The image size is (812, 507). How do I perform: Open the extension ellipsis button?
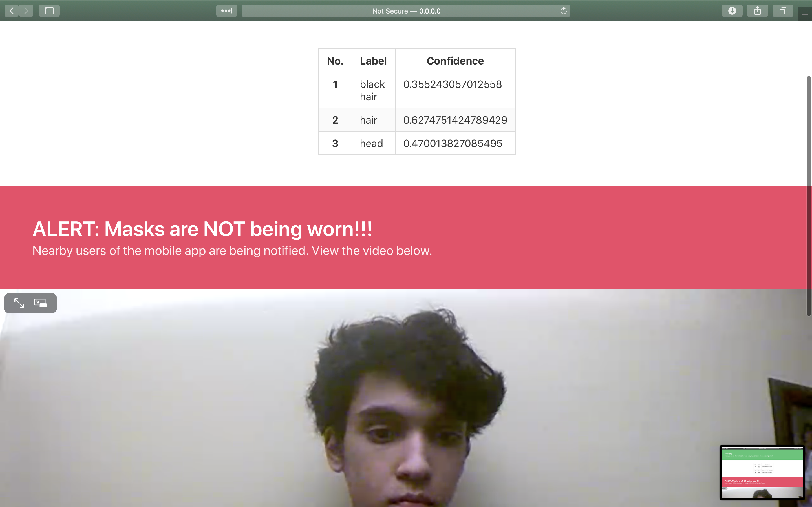pos(226,11)
